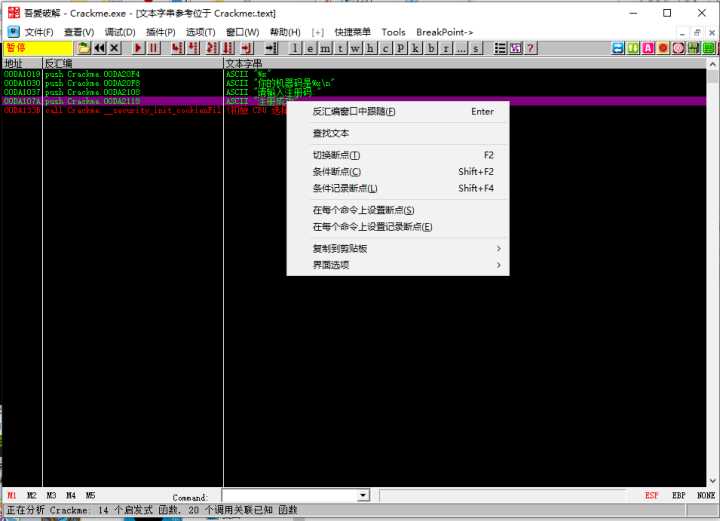Open the Command box dropdown arrow
This screenshot has width=720, height=521.
coord(363,495)
